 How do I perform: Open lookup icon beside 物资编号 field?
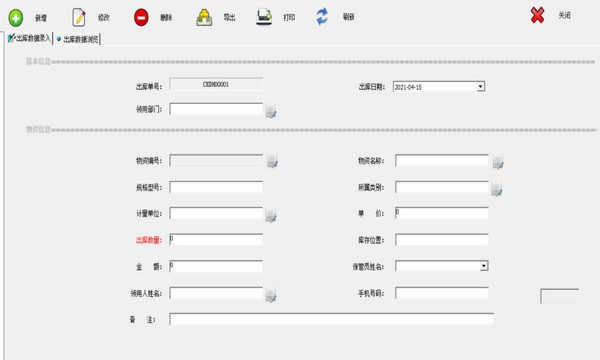(272, 161)
